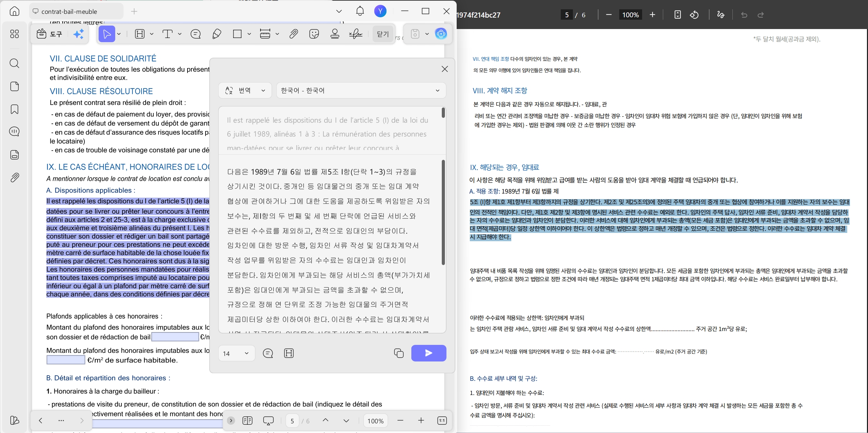The height and width of the screenshot is (433, 868).
Task: Open the search panel in sidebar
Action: (x=14, y=63)
